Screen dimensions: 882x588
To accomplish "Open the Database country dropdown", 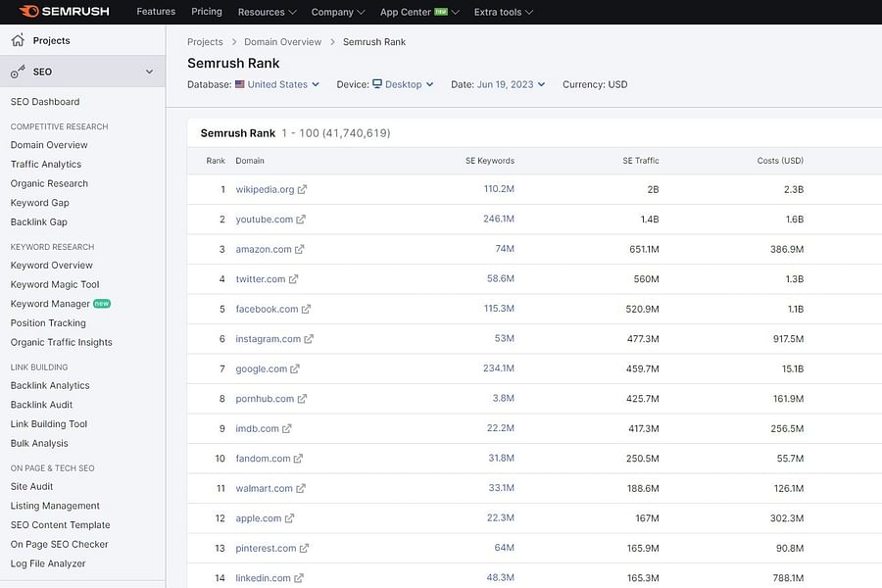I will coord(284,85).
